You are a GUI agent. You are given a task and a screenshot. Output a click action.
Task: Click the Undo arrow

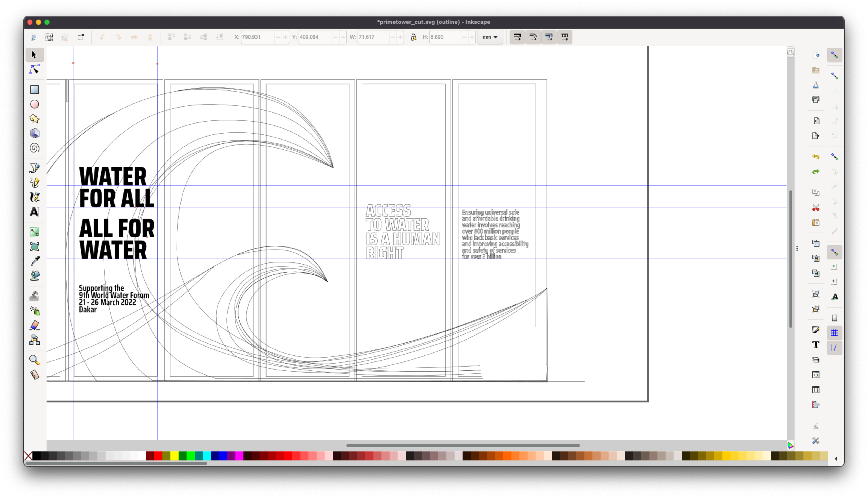pos(816,157)
